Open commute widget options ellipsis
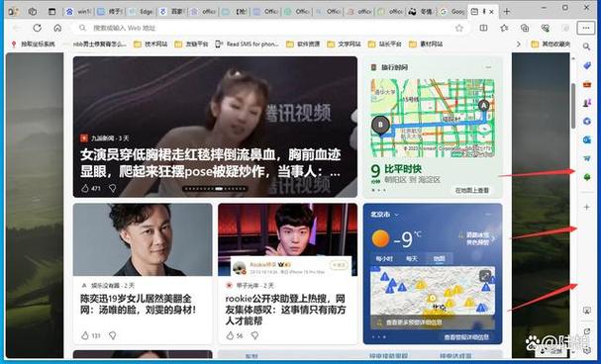 click(488, 67)
